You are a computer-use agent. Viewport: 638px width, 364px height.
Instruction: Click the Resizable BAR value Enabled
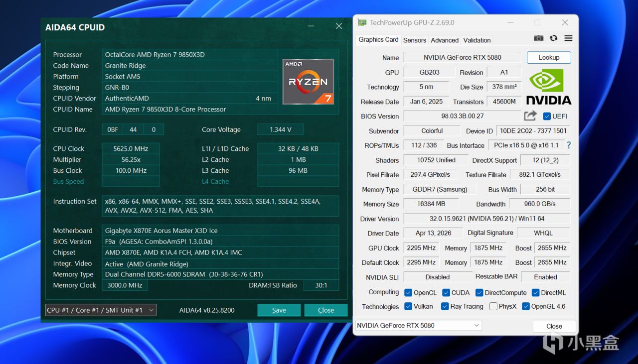click(545, 277)
